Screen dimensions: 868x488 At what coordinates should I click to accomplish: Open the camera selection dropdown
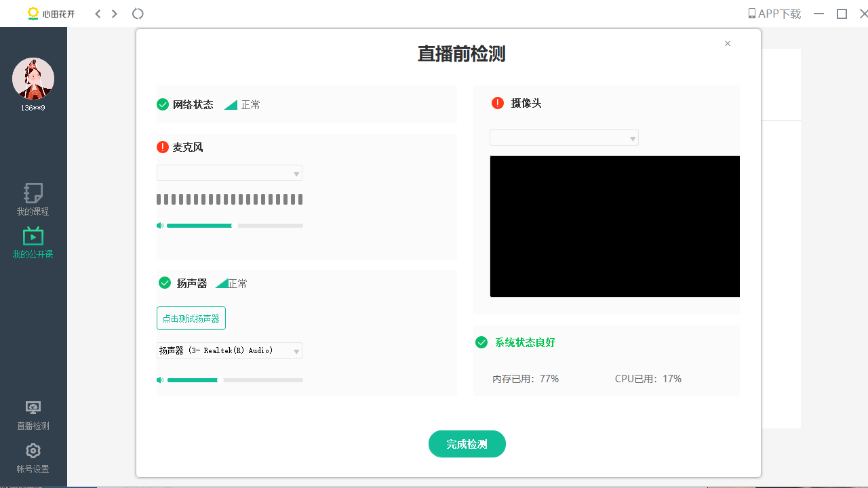[x=564, y=137]
